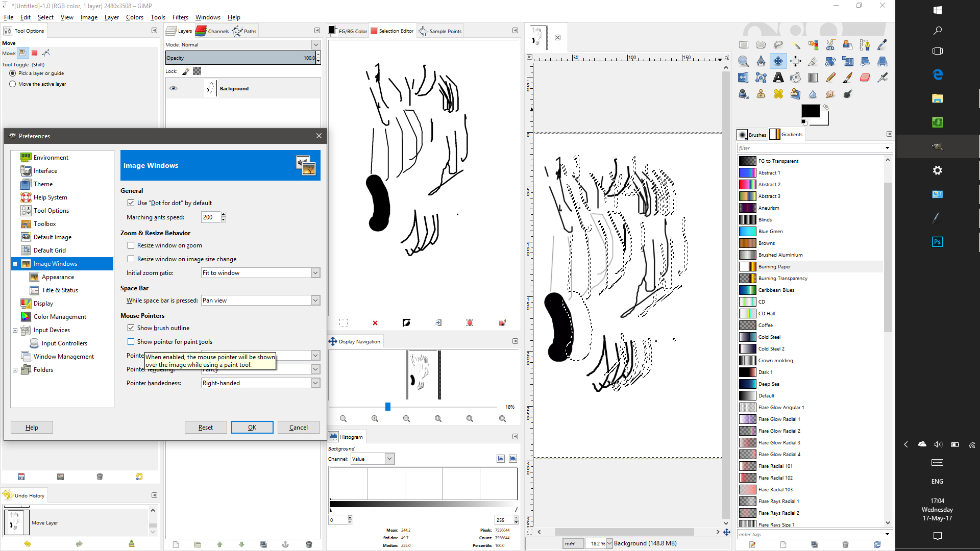Click the Marching ants speed field

(x=211, y=217)
